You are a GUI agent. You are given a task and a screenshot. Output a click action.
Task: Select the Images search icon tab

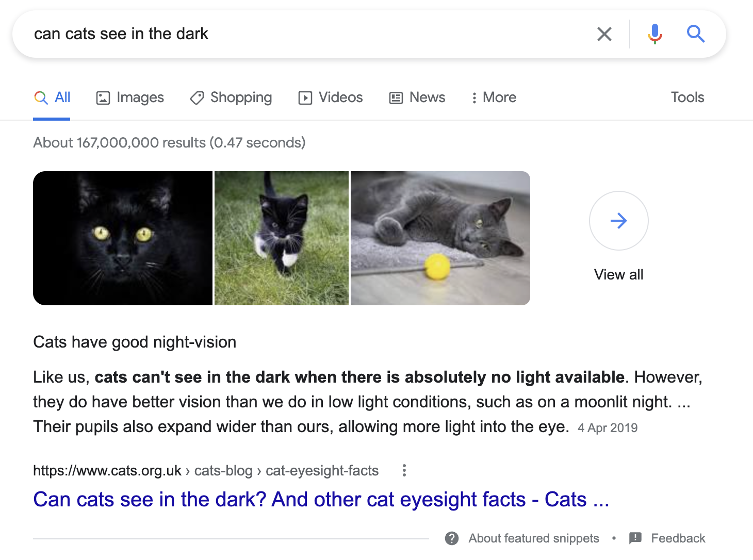click(x=104, y=97)
